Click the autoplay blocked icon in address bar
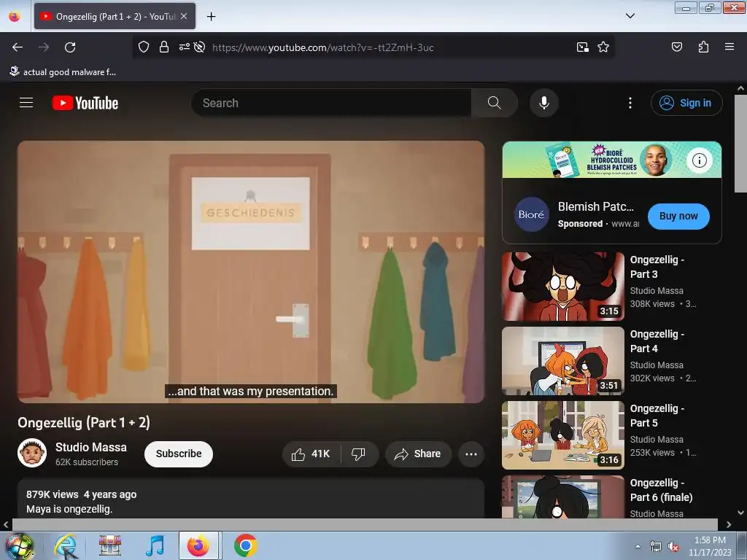 tap(200, 47)
